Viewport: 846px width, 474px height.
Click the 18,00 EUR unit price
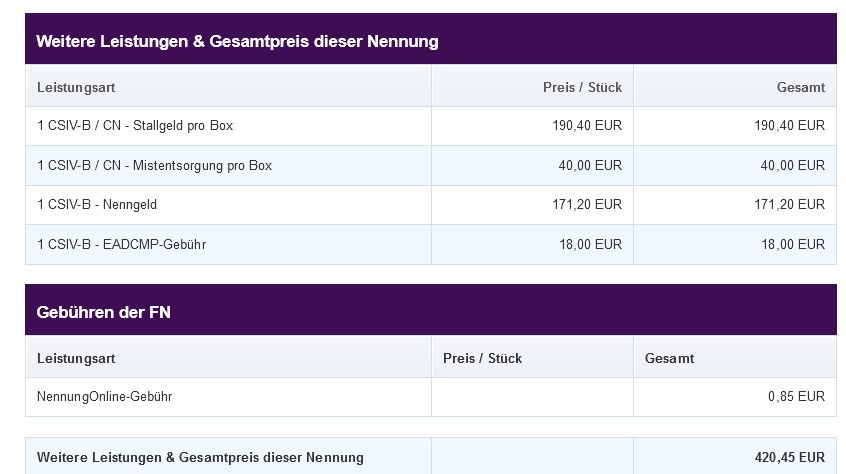(x=590, y=244)
